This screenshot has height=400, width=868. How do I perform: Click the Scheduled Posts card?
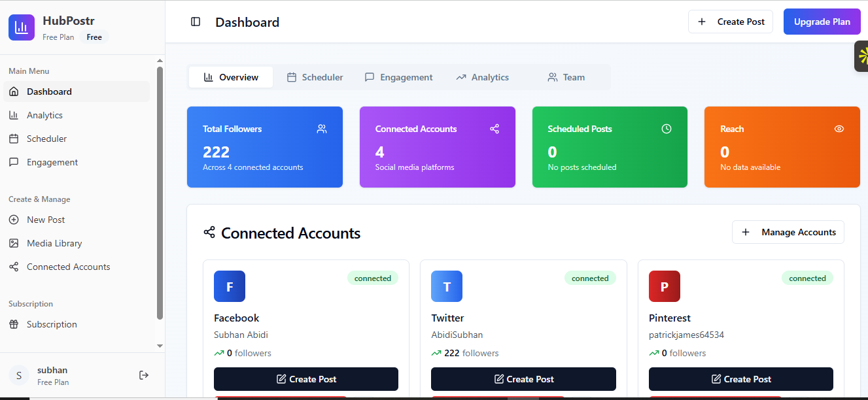point(610,147)
